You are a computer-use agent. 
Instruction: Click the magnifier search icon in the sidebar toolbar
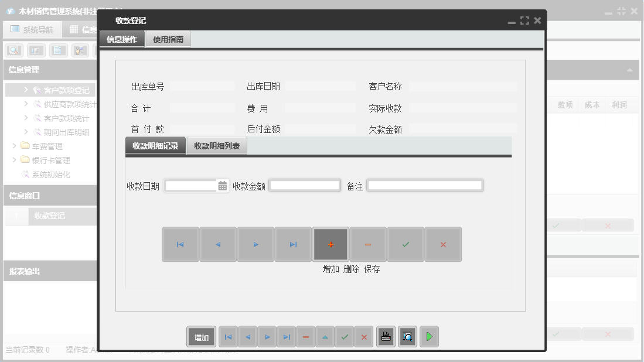pos(13,50)
